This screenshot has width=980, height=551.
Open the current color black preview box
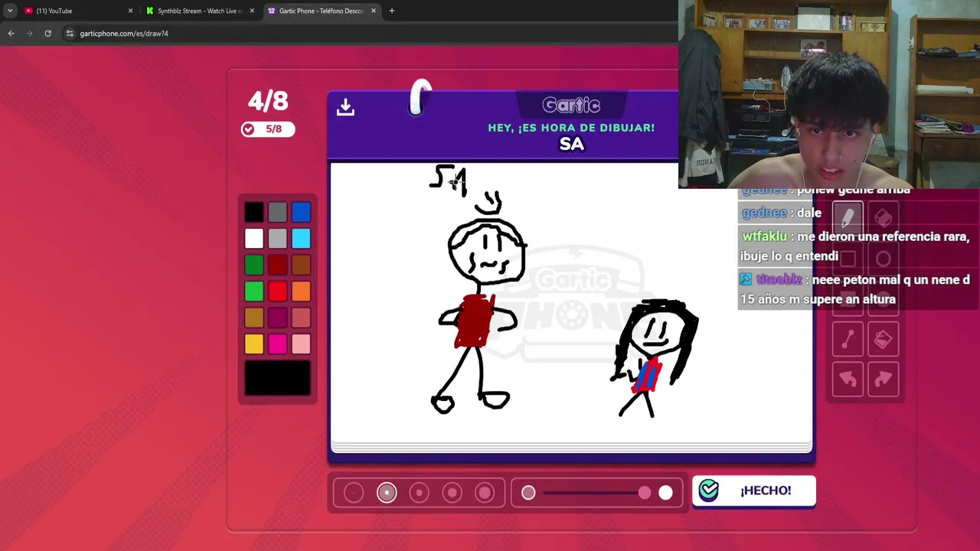click(278, 378)
